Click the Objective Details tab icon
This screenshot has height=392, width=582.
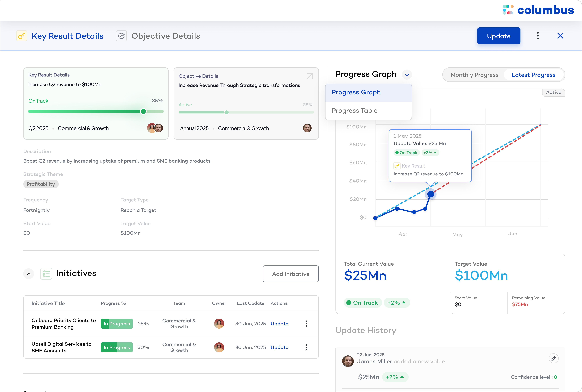click(121, 36)
